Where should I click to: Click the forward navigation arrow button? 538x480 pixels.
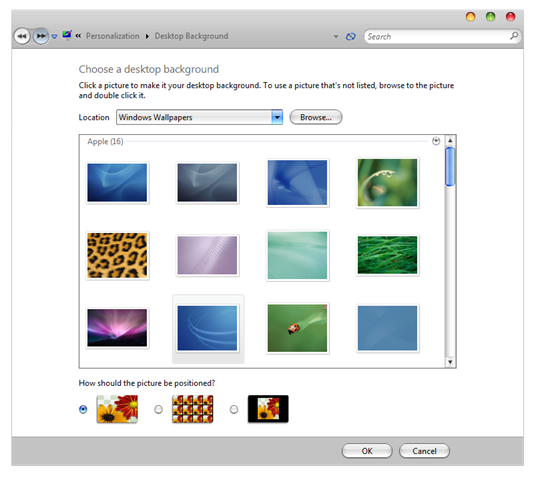click(x=41, y=36)
